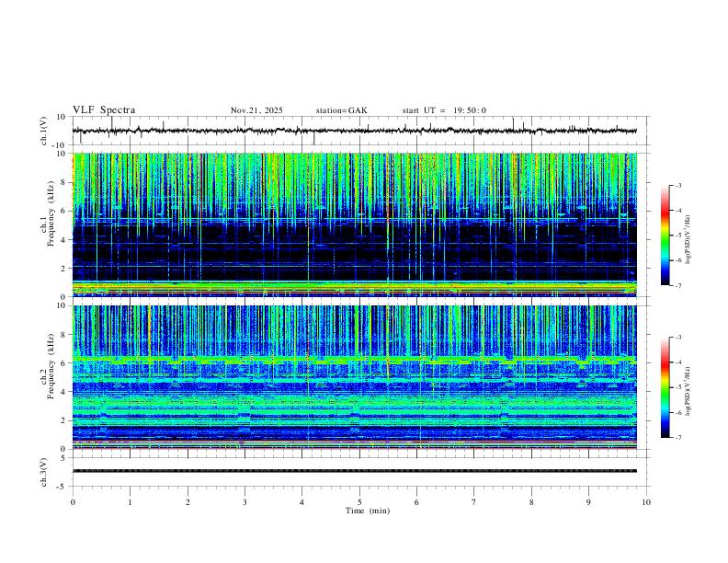Click the "-3" label on the ch.1 color bar
This screenshot has width=728, height=563.
[677, 185]
